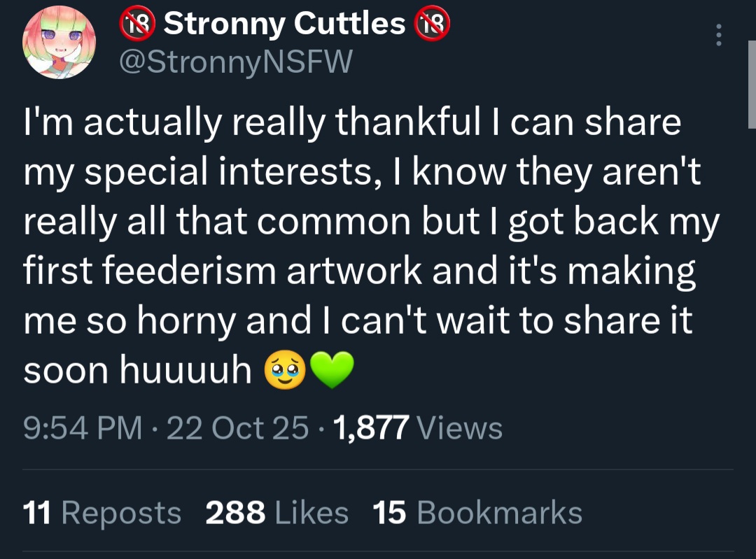Click the 9:54 PM timestamp
The height and width of the screenshot is (559, 756).
tap(83, 427)
